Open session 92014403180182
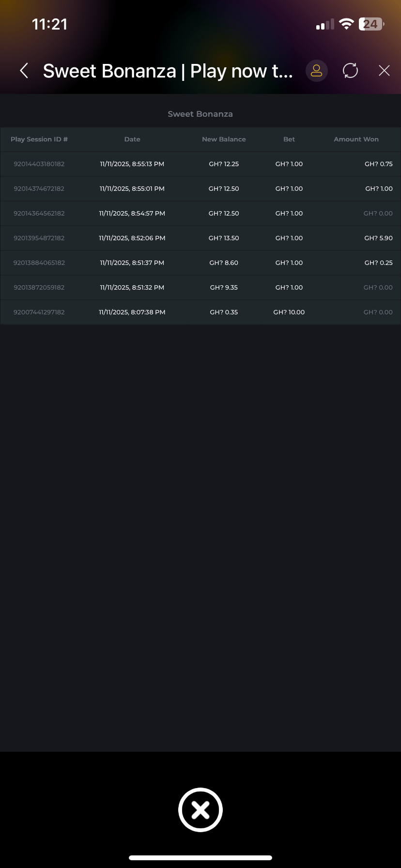 click(x=39, y=164)
